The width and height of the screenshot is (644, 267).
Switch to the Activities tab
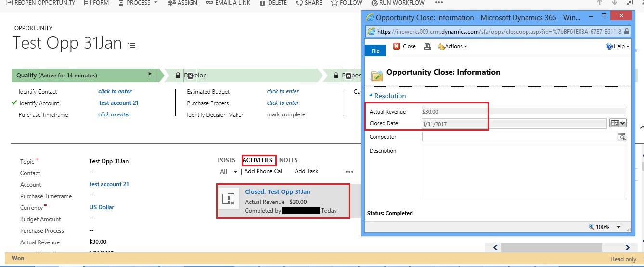(258, 160)
